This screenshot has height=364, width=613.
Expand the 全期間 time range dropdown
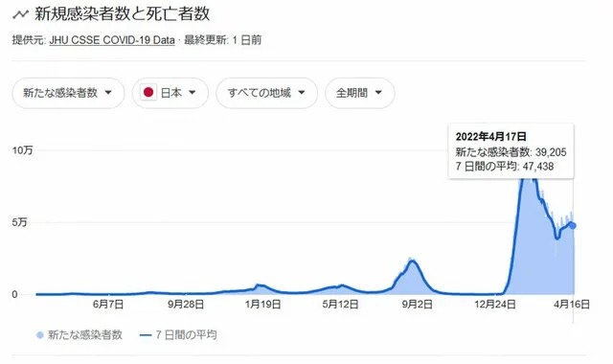pos(360,93)
